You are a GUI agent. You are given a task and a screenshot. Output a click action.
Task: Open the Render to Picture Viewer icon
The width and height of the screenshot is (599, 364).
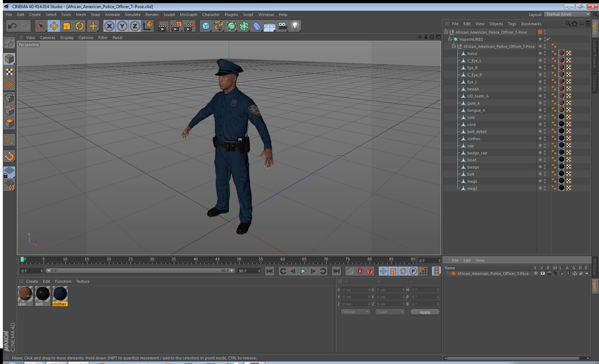176,26
